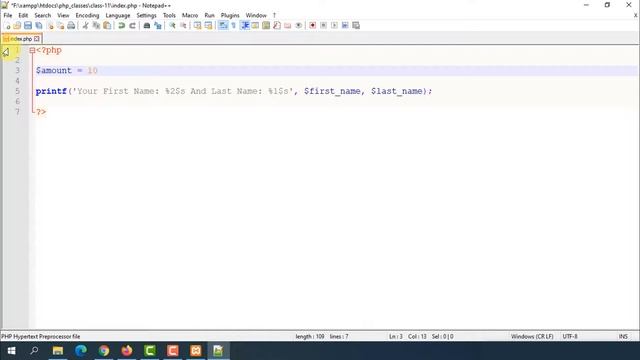The height and width of the screenshot is (360, 640).
Task: Redo the last undone edit
Action: 132,26
